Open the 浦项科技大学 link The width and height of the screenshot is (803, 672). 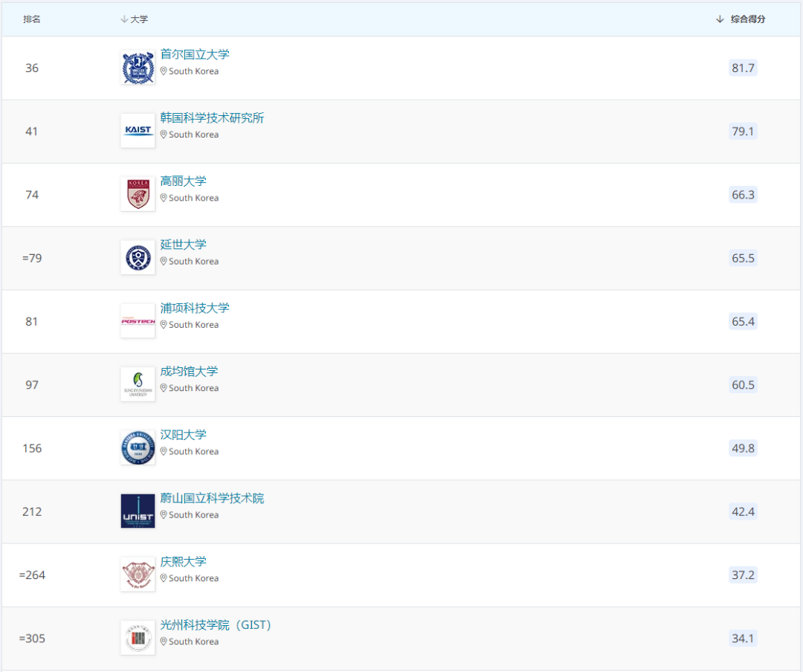[x=195, y=308]
